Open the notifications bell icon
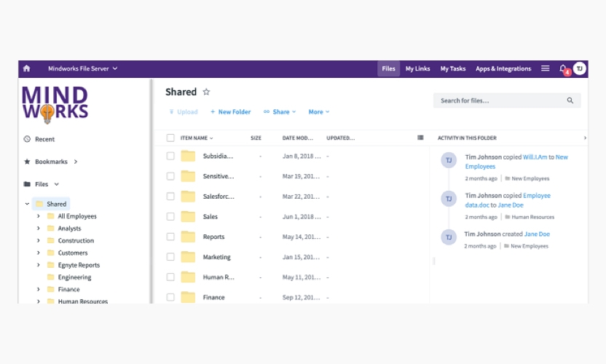This screenshot has width=606, height=364. (x=563, y=68)
